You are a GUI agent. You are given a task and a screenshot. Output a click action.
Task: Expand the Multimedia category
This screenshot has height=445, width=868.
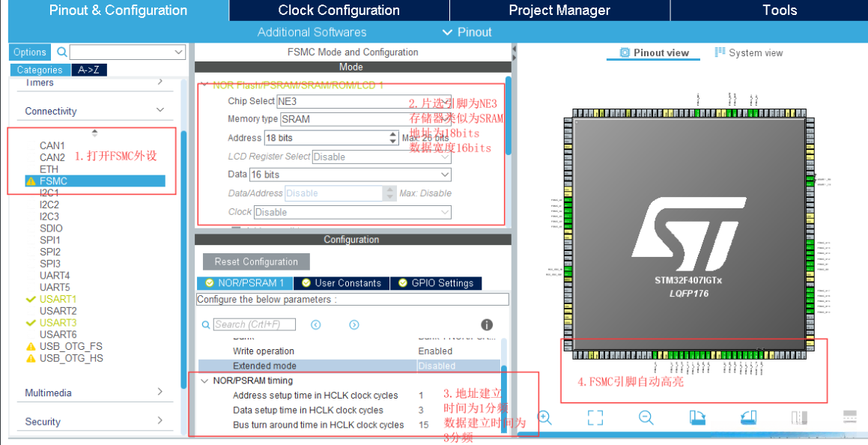pyautogui.click(x=160, y=392)
